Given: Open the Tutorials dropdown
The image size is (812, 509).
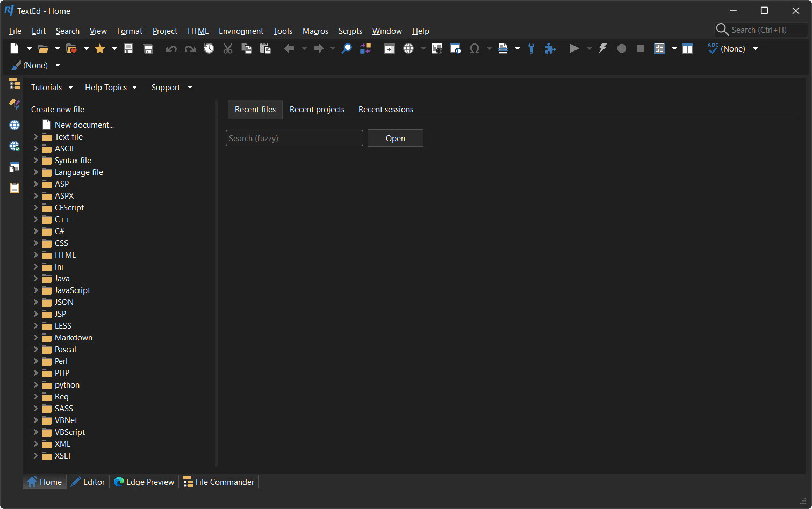Looking at the screenshot, I should click(52, 88).
